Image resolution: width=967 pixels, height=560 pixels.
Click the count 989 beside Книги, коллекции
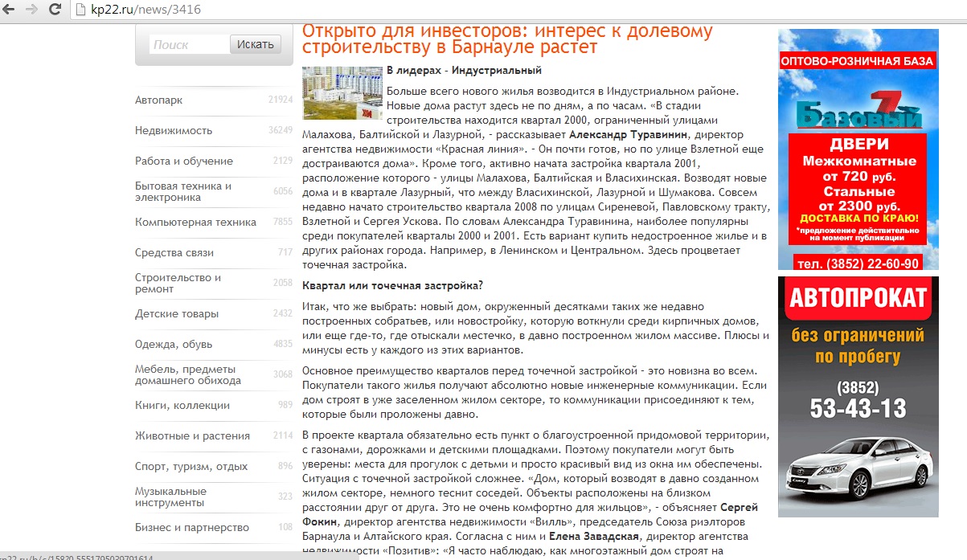pos(285,405)
